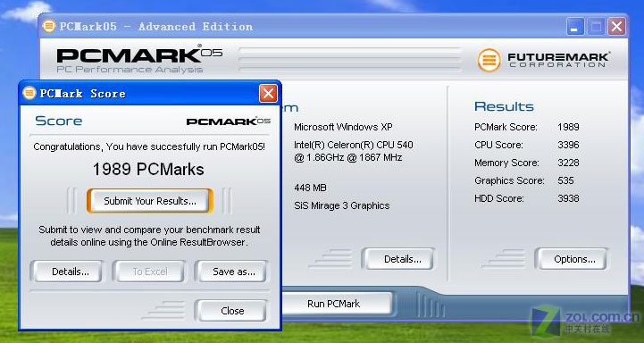644x343 pixels.
Task: Click the HDD Score value 3938
Action: pos(568,198)
